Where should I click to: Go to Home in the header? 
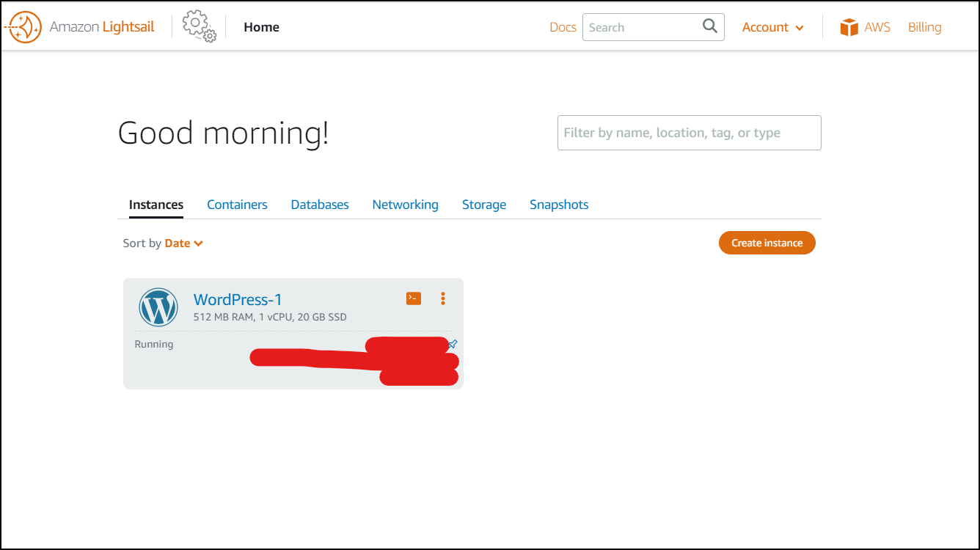tap(262, 27)
